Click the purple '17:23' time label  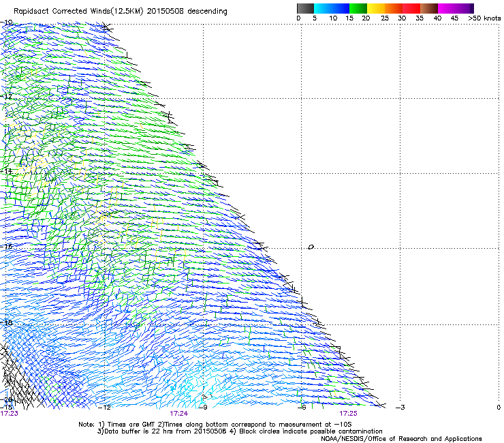click(9, 414)
